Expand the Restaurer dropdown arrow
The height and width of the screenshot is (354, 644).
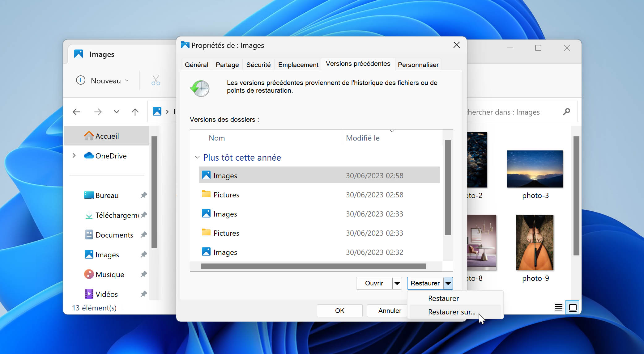point(448,283)
